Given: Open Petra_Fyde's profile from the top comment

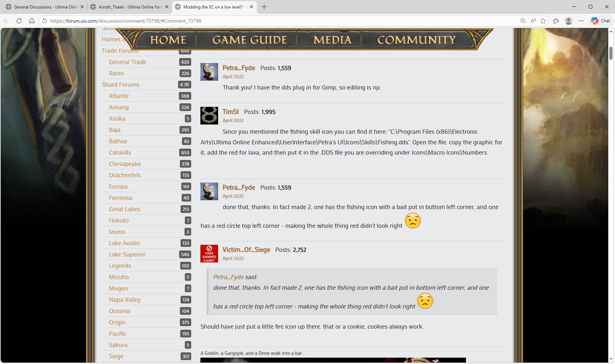Looking at the screenshot, I should 239,68.
